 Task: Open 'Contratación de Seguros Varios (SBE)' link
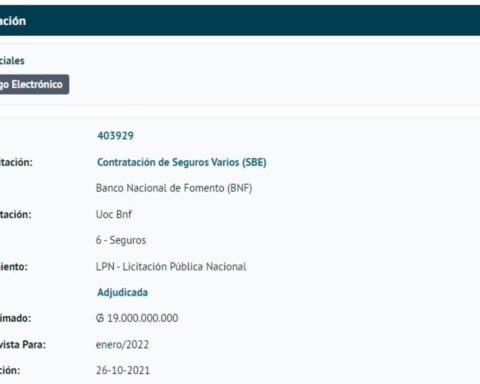pyautogui.click(x=182, y=162)
